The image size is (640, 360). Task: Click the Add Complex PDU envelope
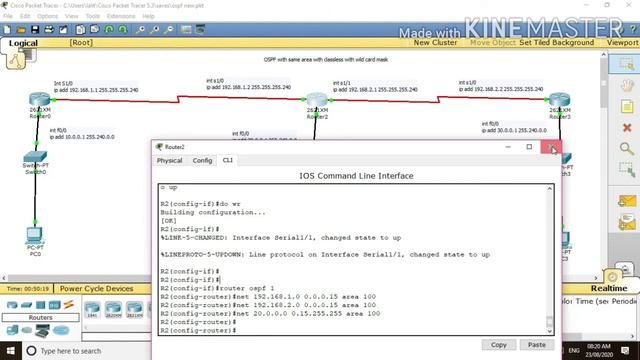coord(627,223)
